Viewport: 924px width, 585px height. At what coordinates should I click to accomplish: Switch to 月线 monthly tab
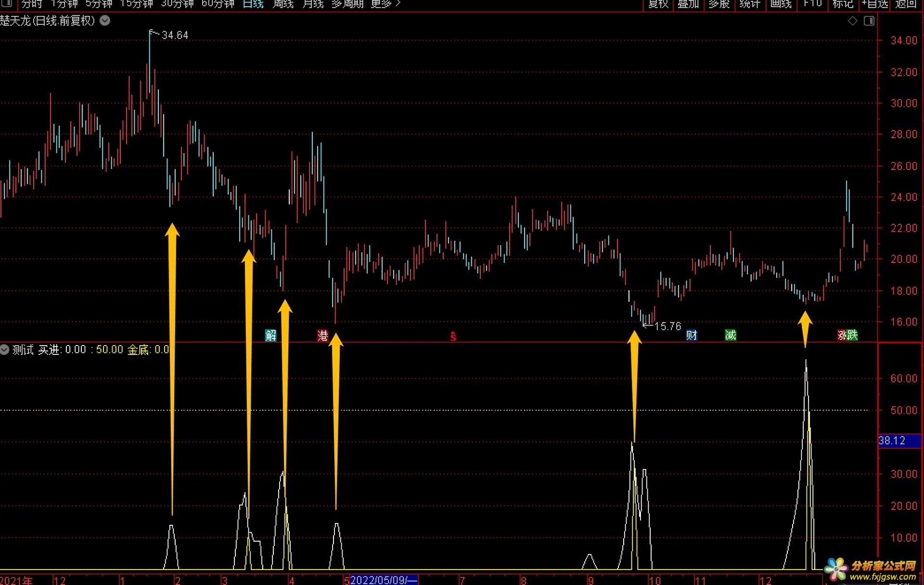[313, 4]
